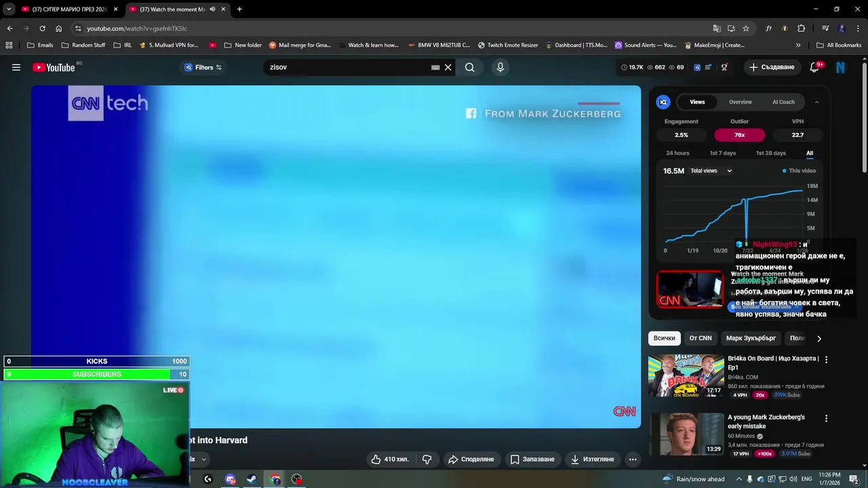Clear the search text with X
This screenshot has width=868, height=488.
tap(448, 67)
